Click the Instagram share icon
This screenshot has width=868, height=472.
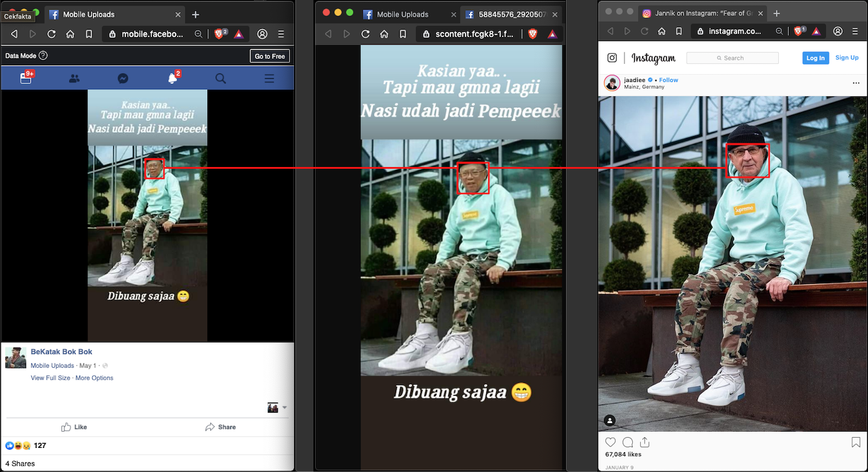tap(644, 442)
